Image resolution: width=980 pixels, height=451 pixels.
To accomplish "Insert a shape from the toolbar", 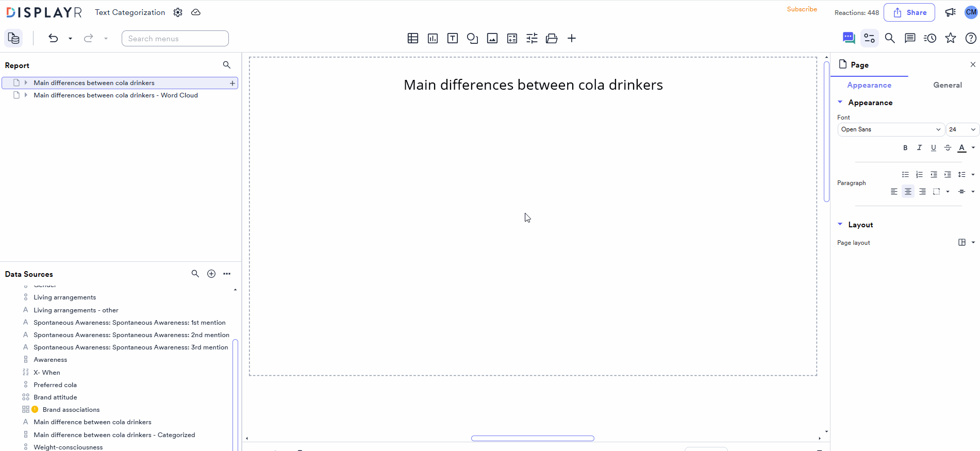I will pyautogui.click(x=472, y=38).
